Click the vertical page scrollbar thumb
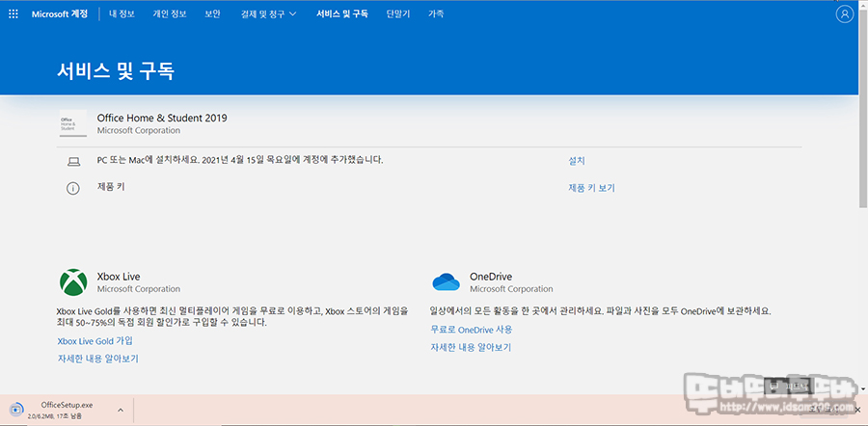Viewport: 868px width, 426px height. pyautogui.click(x=863, y=108)
